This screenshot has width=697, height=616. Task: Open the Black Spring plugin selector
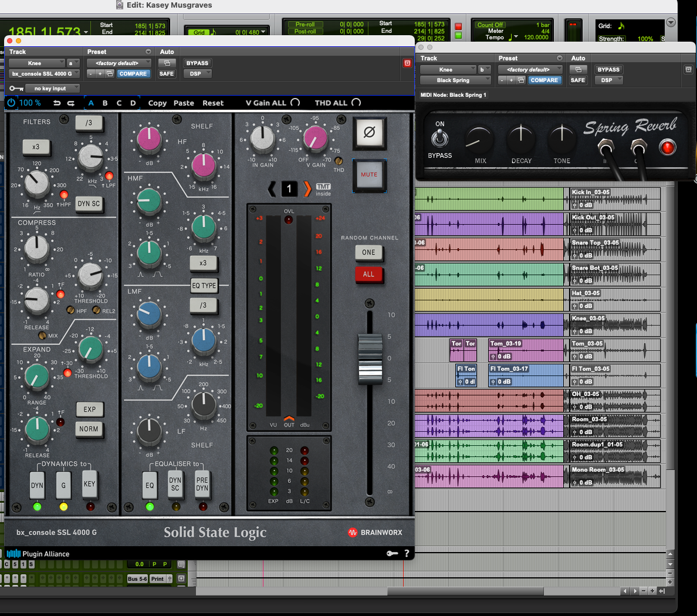455,80
